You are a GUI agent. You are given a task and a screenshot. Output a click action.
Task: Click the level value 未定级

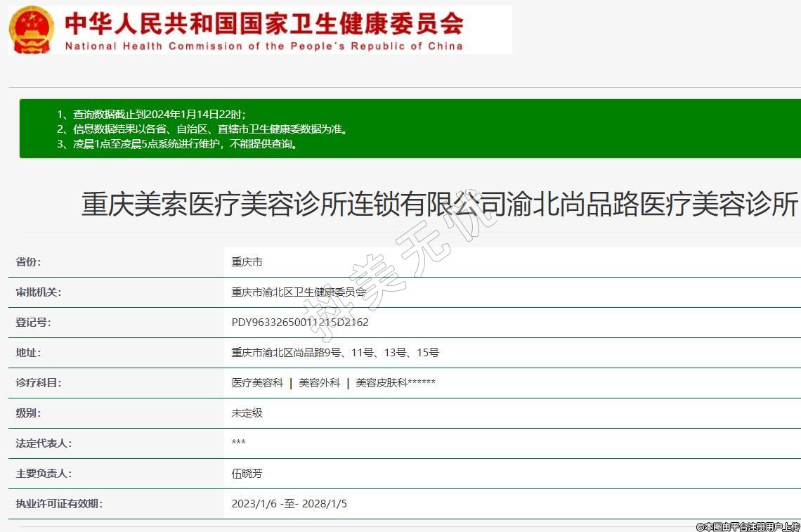[x=247, y=413]
